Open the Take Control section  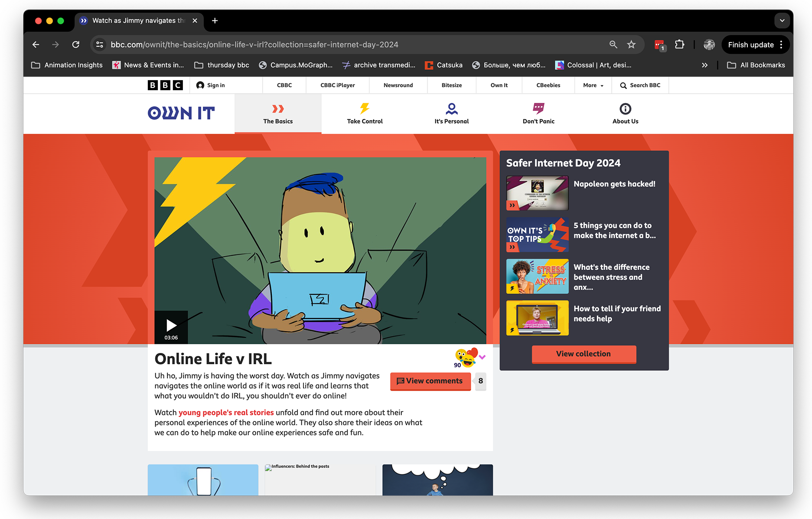pyautogui.click(x=365, y=114)
